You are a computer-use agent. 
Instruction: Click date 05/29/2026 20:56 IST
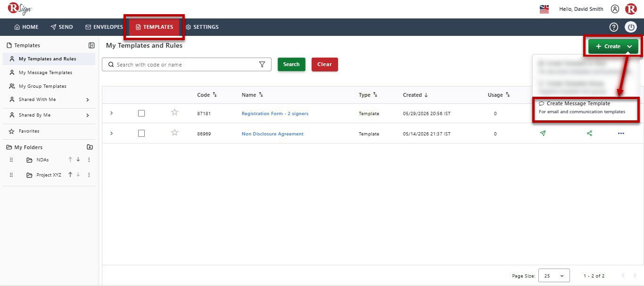[x=427, y=114]
